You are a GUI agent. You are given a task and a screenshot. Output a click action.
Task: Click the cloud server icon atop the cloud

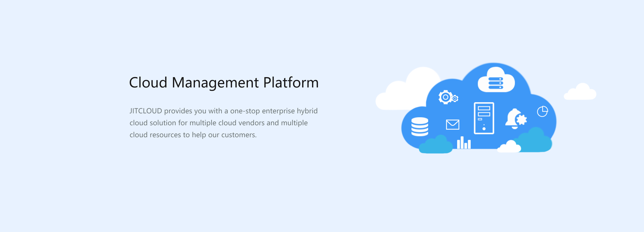[496, 80]
